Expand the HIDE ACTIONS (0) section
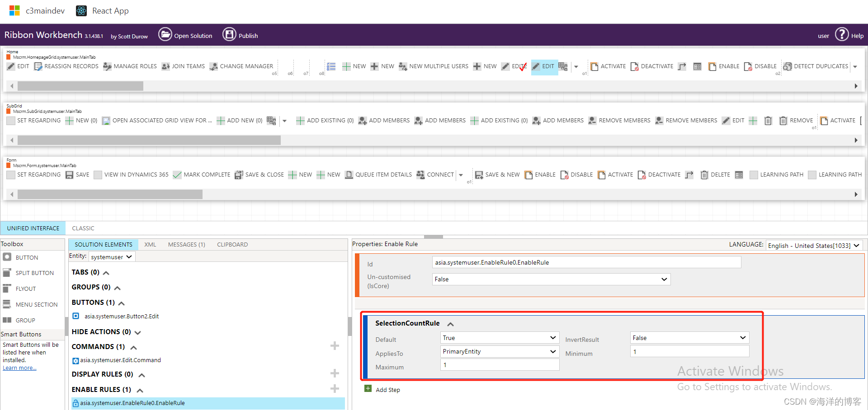868x410 pixels. point(138,332)
